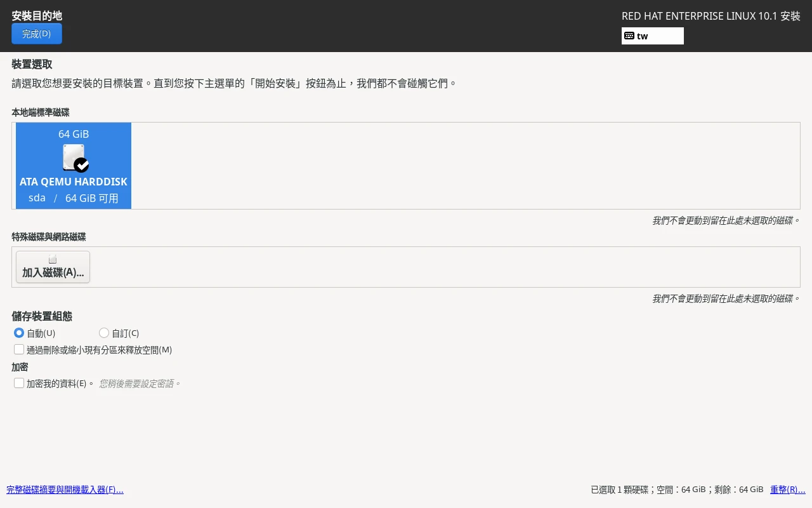Screen dimensions: 812x508
Task: Click 重整(R) to refresh disk selections
Action: [x=787, y=490]
